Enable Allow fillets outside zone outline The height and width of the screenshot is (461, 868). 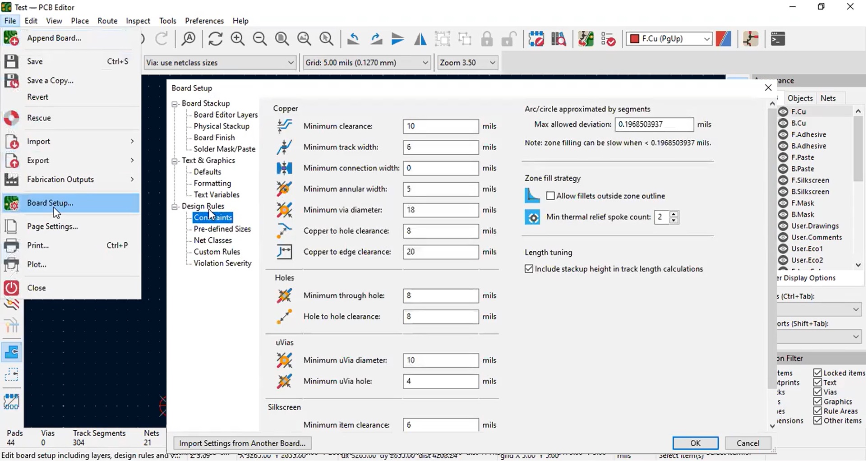[x=551, y=196]
